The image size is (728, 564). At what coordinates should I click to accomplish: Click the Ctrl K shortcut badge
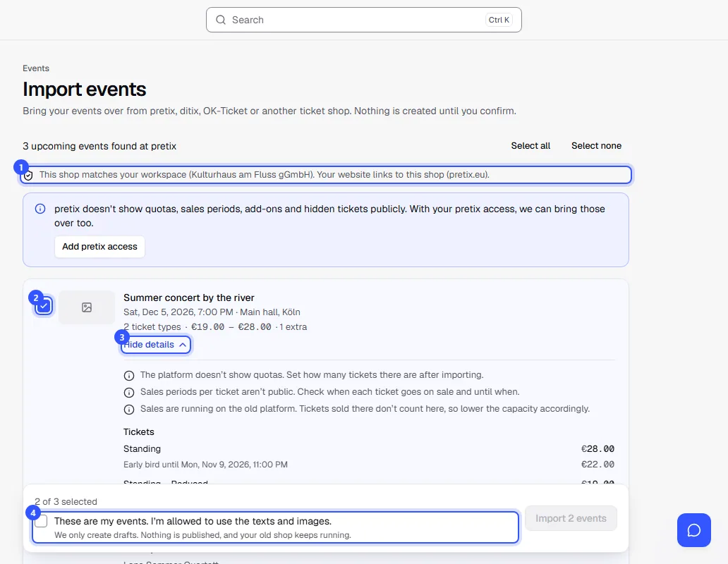click(x=499, y=20)
